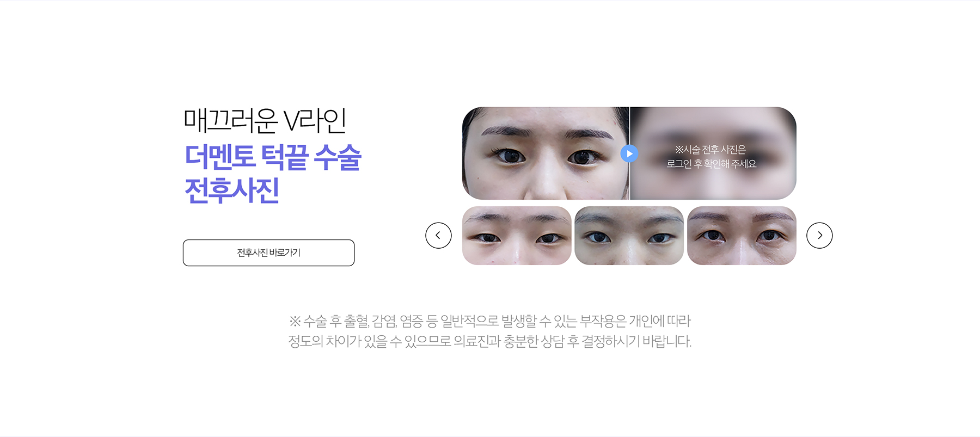Screen dimensions: 980x437
Task: Click the 개인에 따라 text in disclaimer
Action: [x=660, y=322]
